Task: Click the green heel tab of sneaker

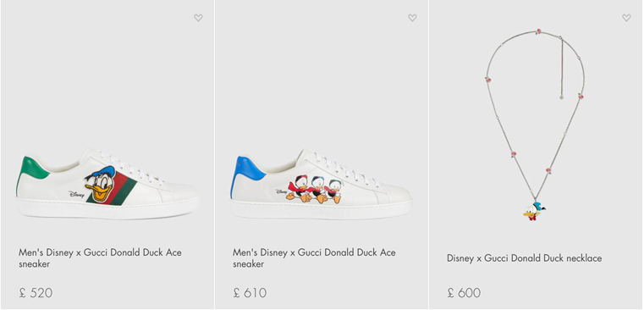Action: (x=33, y=169)
